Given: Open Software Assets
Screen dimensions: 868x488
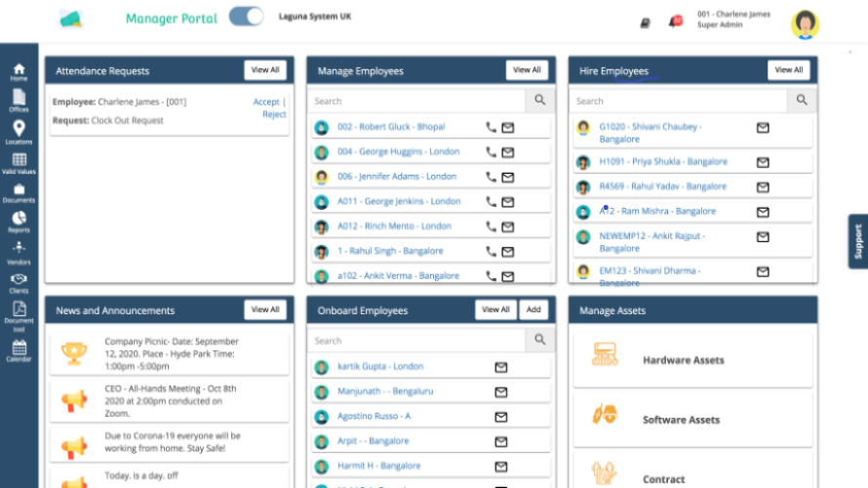Looking at the screenshot, I should (692, 420).
